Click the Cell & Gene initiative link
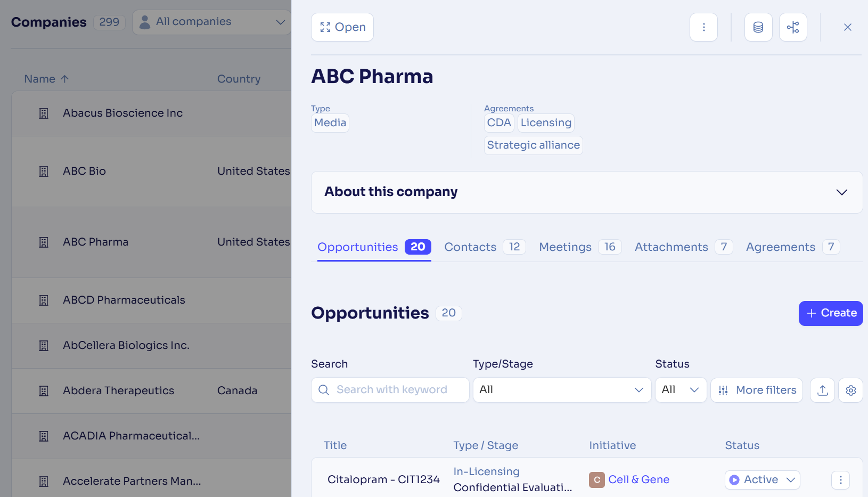 (x=638, y=480)
